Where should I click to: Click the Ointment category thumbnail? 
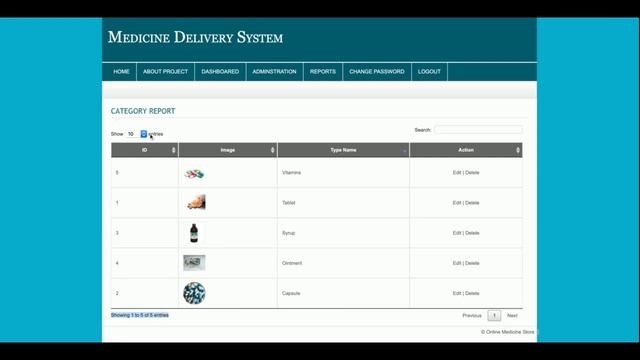tap(194, 263)
